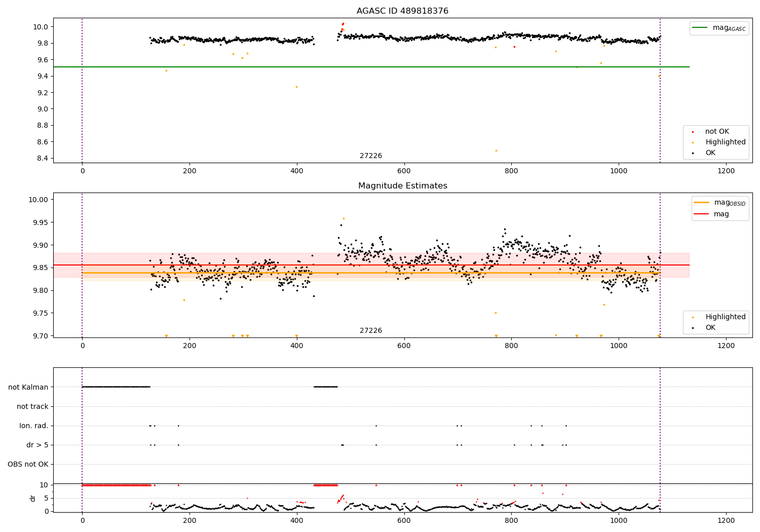Click the rotated 'dr' y-axis label
Viewport: 760px width, 532px height.
[x=33, y=498]
